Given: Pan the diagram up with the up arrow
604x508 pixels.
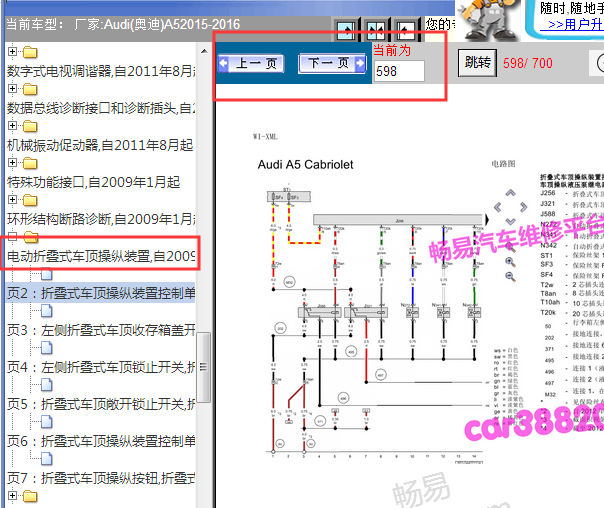Looking at the screenshot, I should tap(510, 193).
